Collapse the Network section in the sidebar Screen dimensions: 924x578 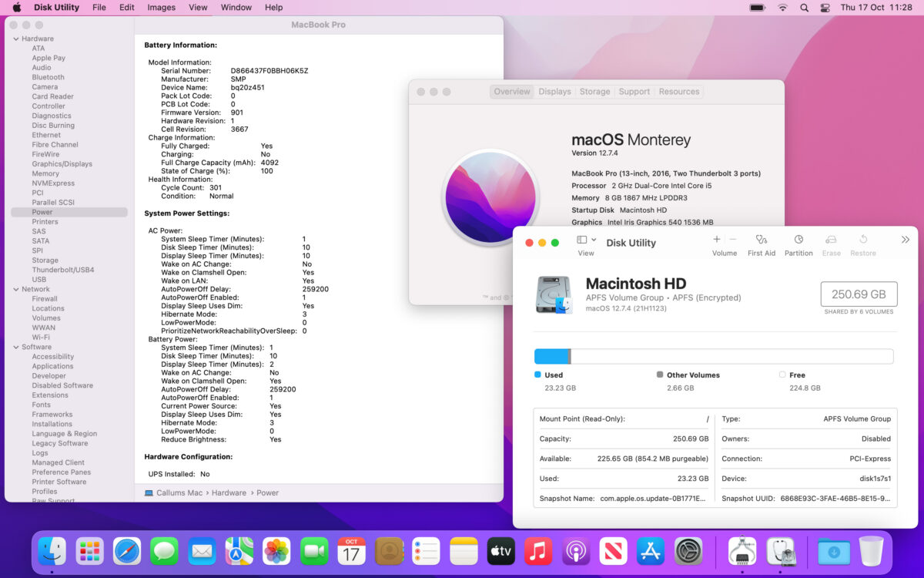coord(15,289)
